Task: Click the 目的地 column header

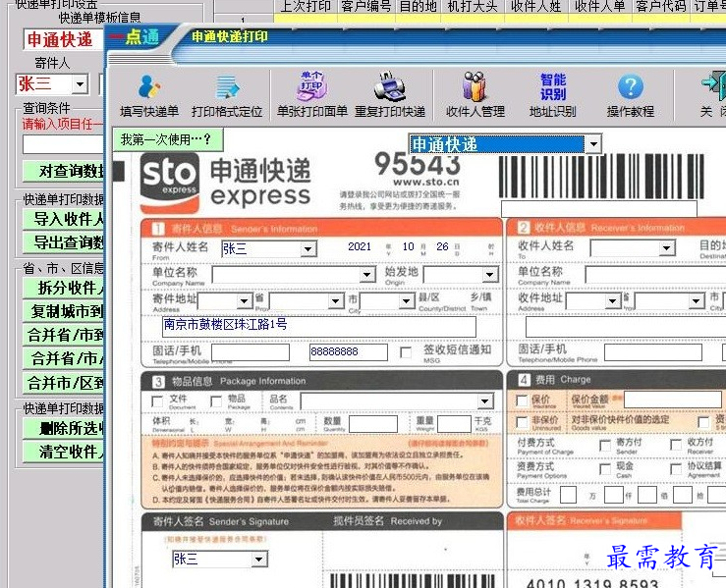Action: tap(419, 7)
